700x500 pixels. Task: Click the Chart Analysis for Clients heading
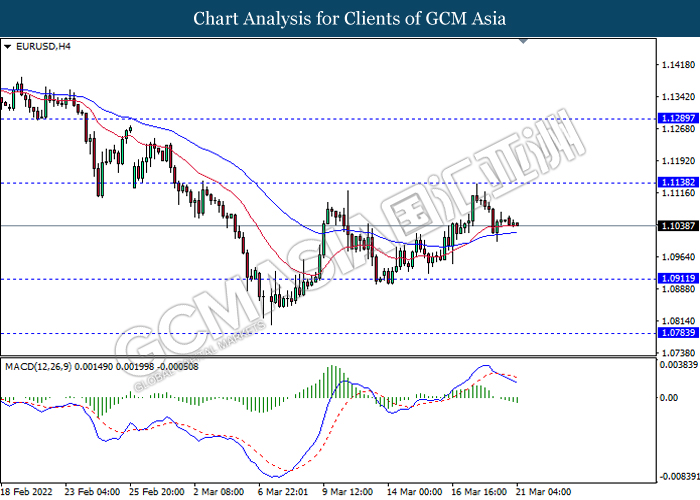pos(350,19)
